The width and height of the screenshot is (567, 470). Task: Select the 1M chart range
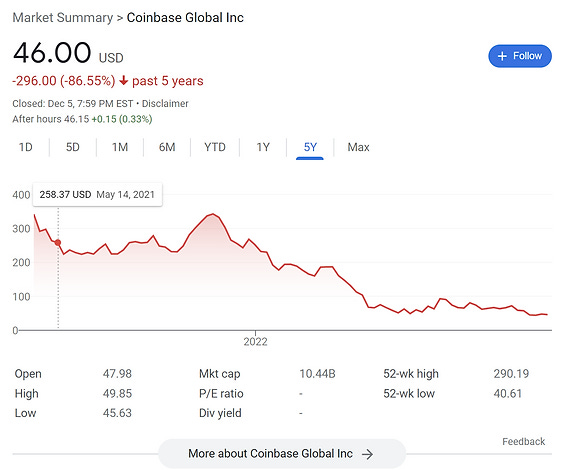tap(120, 147)
